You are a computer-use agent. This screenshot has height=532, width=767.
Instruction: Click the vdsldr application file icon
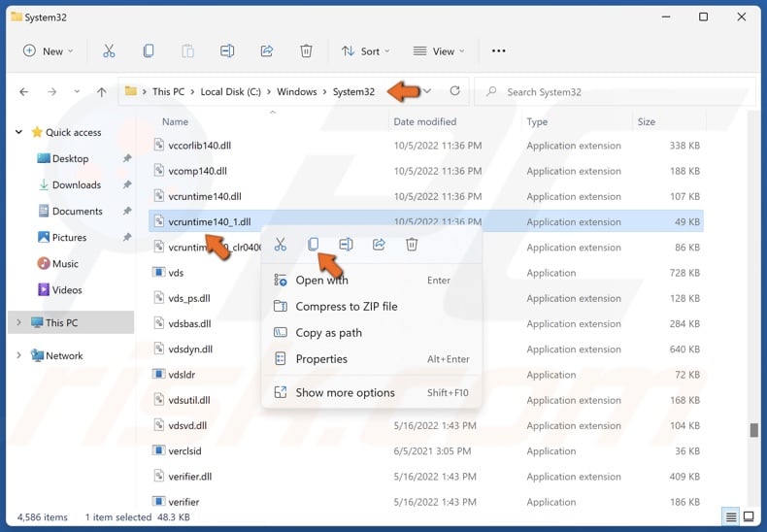click(158, 374)
